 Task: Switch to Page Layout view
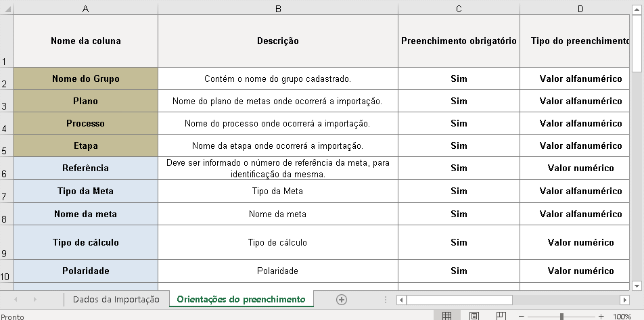474,316
